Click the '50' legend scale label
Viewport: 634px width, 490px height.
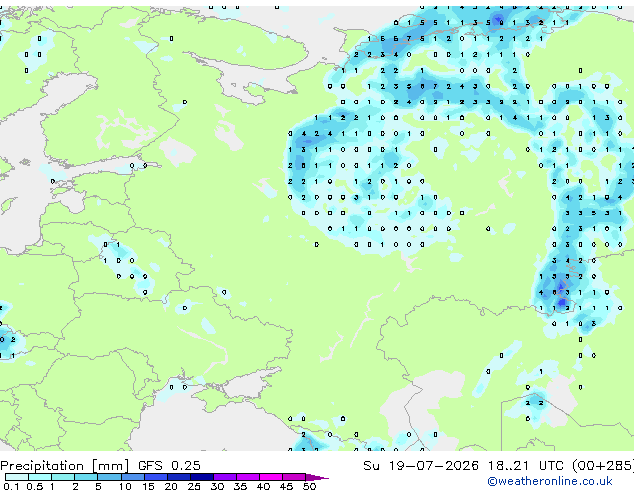309,486
